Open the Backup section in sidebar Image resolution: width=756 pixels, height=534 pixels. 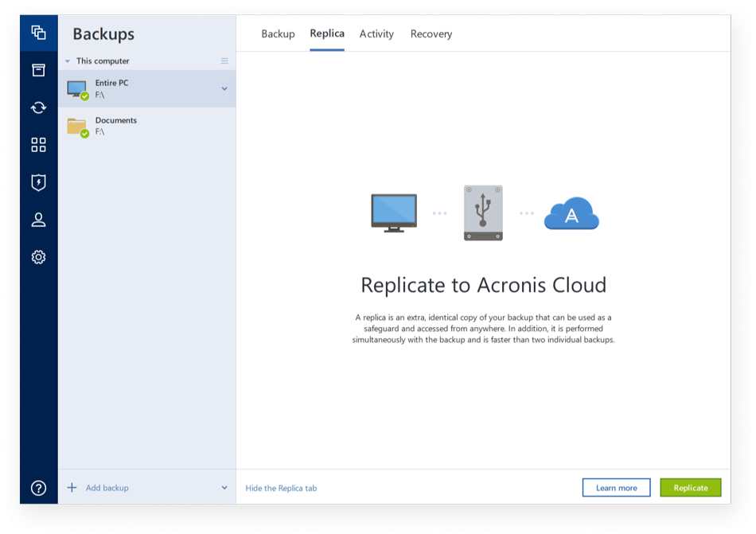pos(38,33)
